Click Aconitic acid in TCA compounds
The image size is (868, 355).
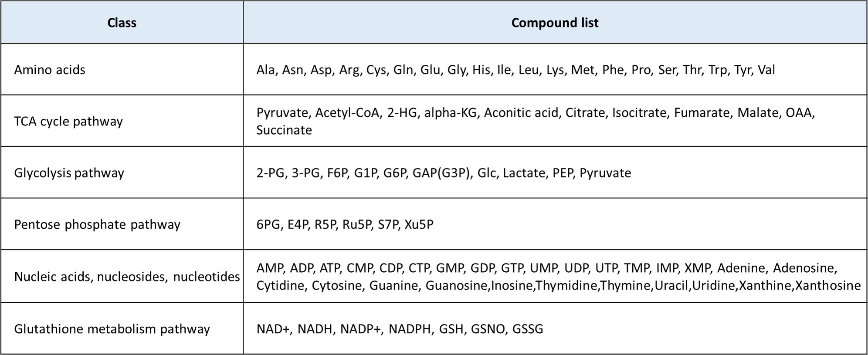[521, 113]
